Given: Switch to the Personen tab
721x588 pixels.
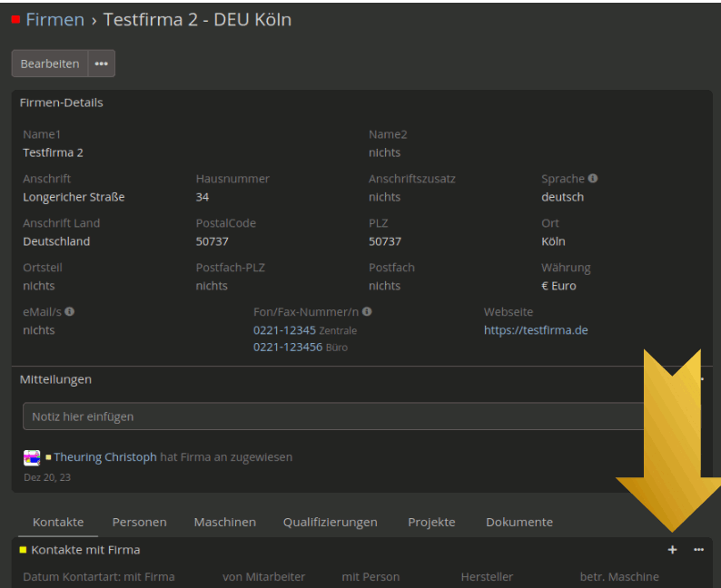Looking at the screenshot, I should [139, 522].
